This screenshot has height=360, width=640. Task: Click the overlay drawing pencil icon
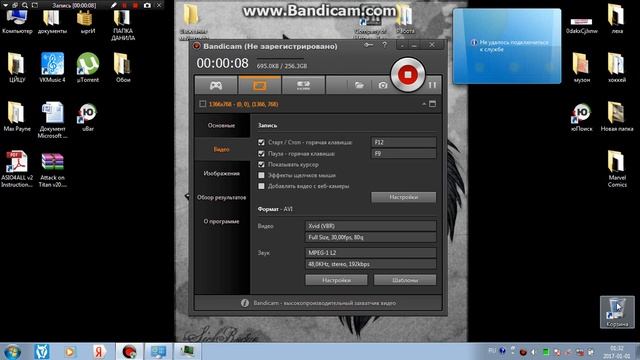pyautogui.click(x=113, y=5)
